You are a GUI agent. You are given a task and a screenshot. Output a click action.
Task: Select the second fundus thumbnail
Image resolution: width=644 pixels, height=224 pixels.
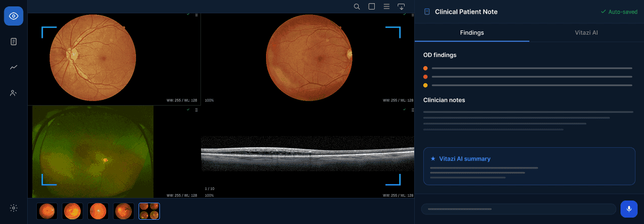click(x=73, y=211)
